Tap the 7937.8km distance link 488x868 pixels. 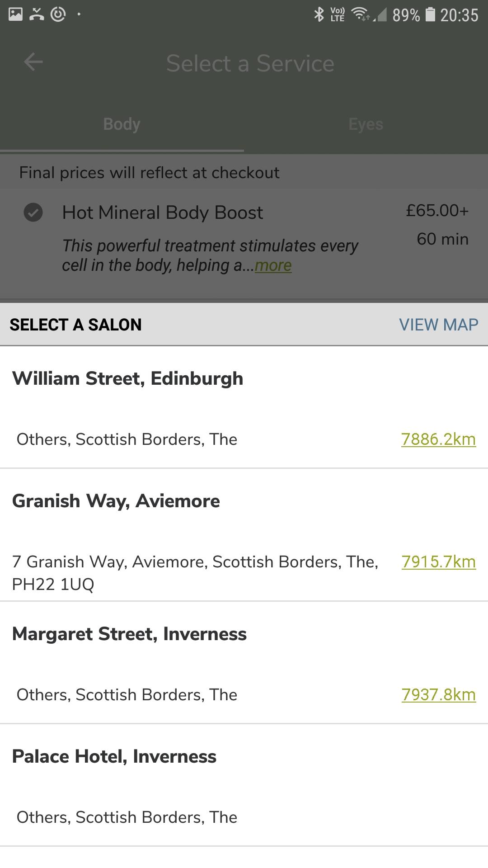coord(438,695)
